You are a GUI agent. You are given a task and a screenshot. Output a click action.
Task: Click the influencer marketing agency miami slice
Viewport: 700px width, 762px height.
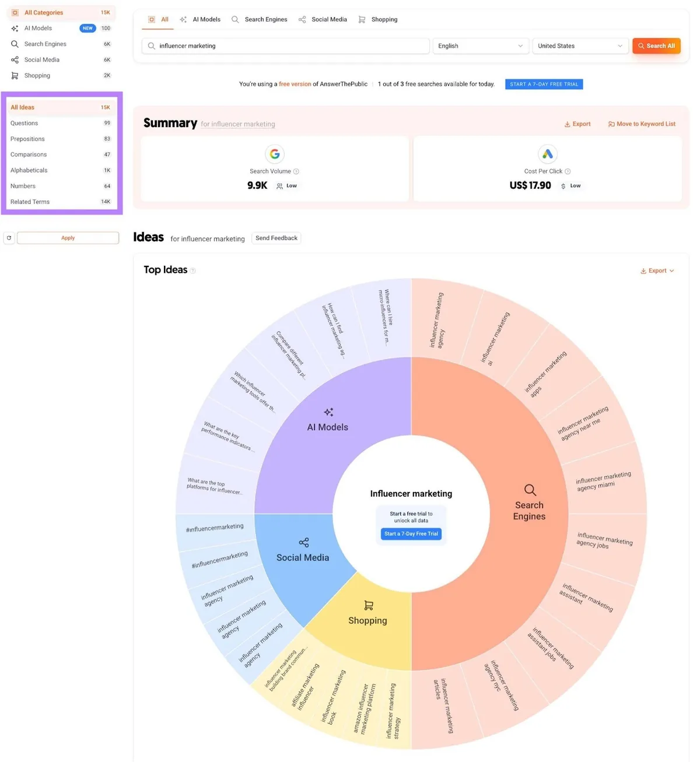(x=604, y=482)
